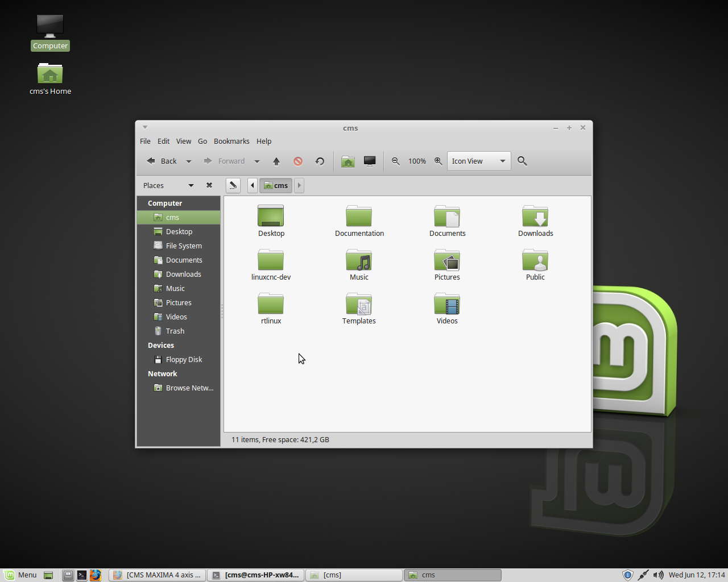The width and height of the screenshot is (728, 582).
Task: Go up to the parent folder
Action: (x=276, y=161)
